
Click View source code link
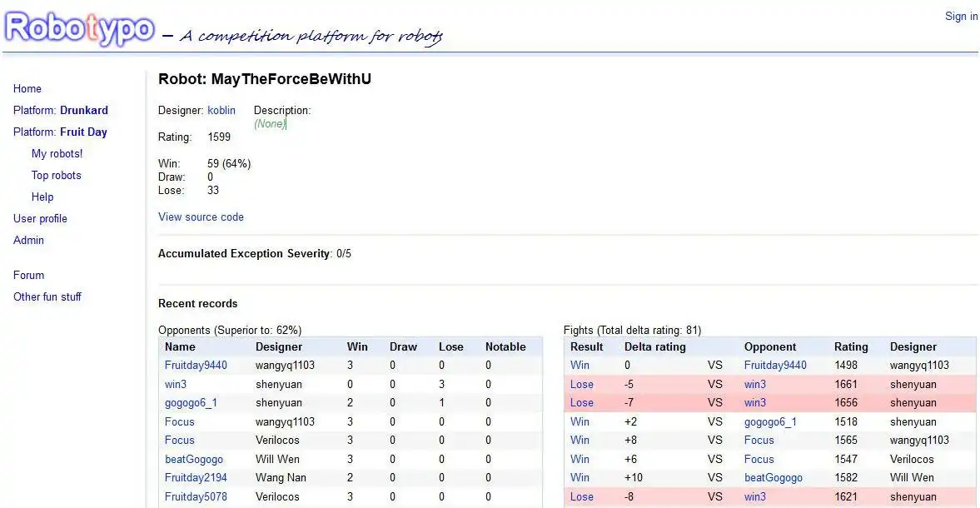(x=201, y=217)
